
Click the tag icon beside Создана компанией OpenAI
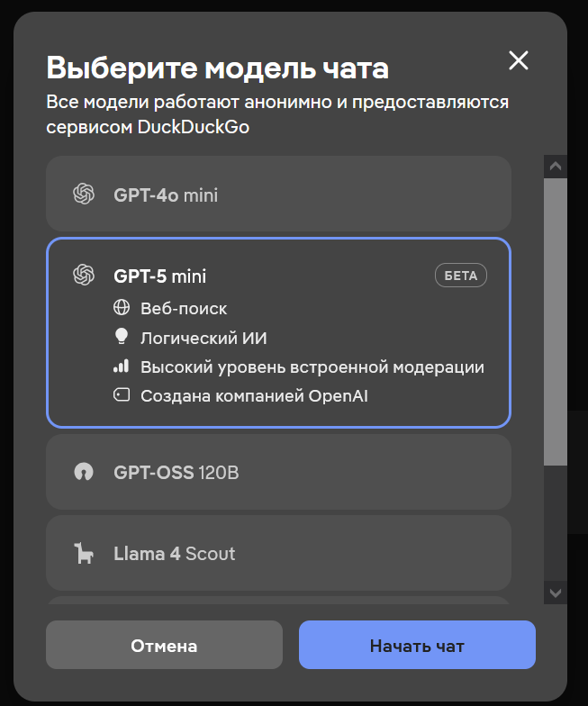pos(122,395)
